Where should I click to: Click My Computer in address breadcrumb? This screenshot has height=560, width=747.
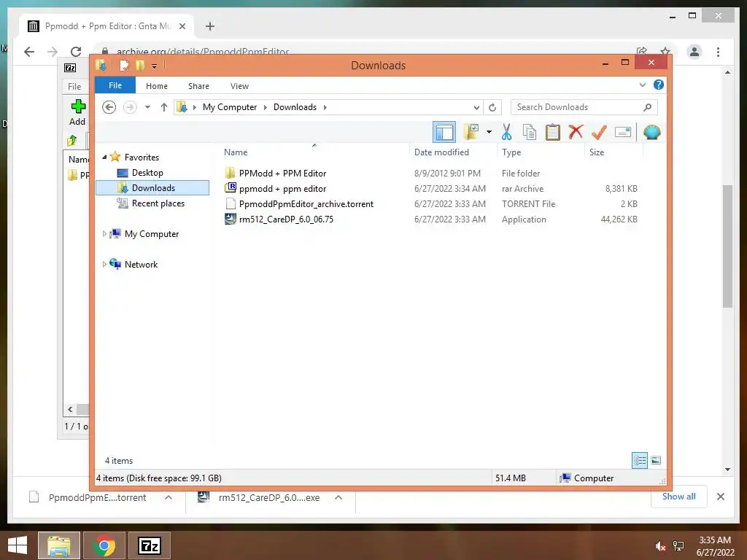[x=230, y=107]
